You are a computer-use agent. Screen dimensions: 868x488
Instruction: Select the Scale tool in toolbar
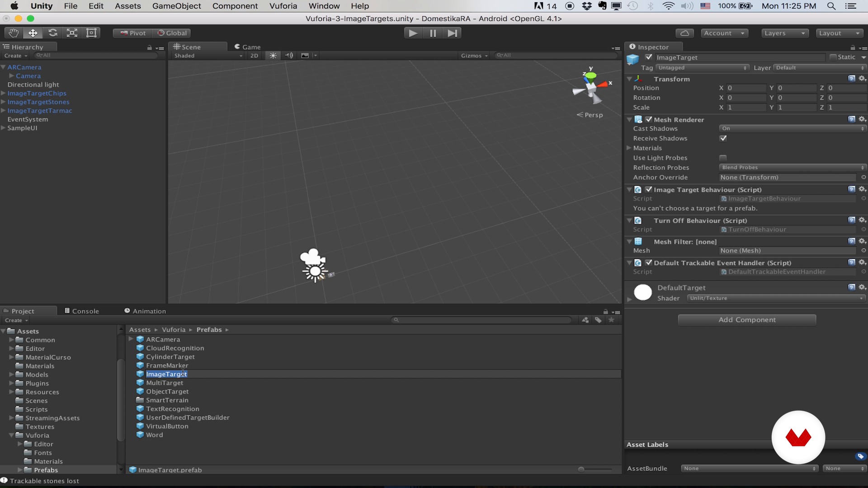[x=72, y=33]
